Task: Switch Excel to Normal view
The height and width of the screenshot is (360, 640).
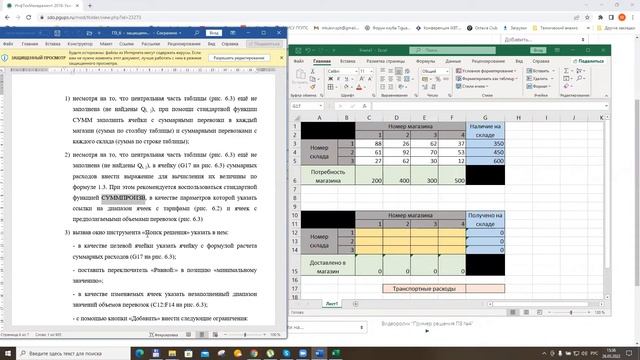Action: (513, 312)
